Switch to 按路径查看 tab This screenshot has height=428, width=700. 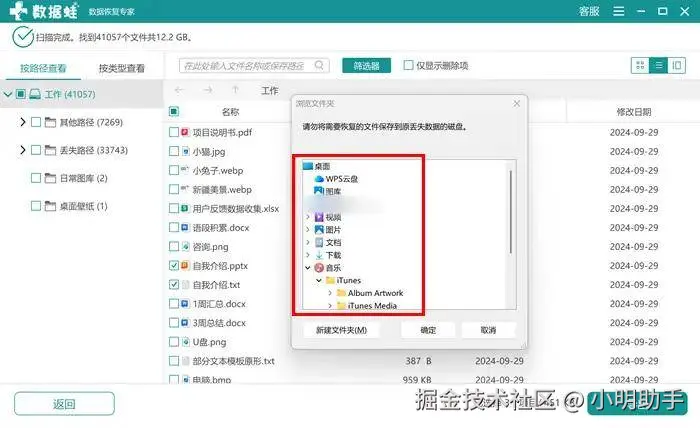point(43,68)
